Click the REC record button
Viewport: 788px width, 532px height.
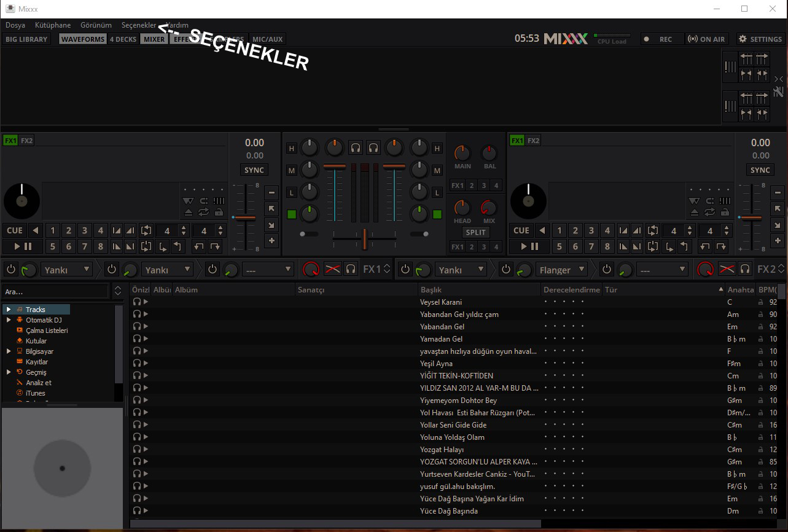click(x=658, y=39)
